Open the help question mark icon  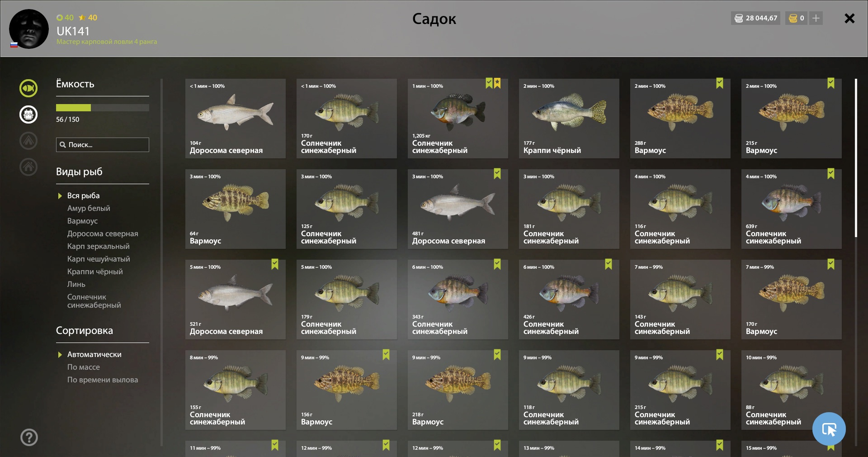pyautogui.click(x=29, y=438)
